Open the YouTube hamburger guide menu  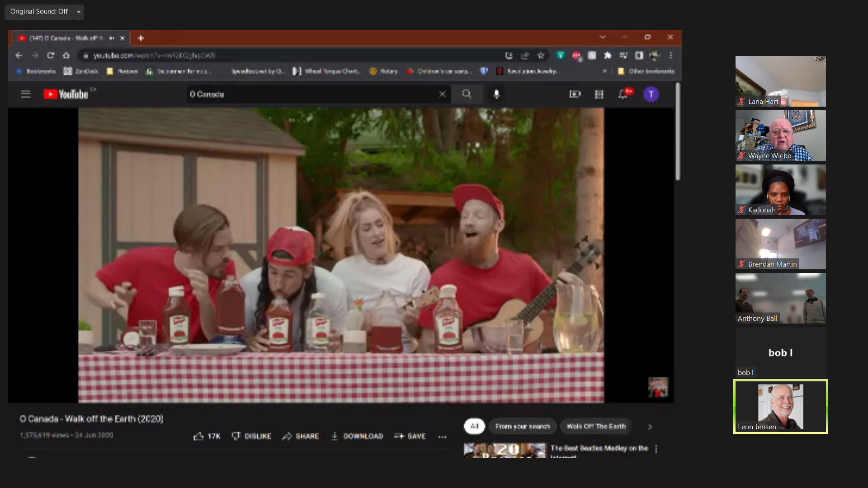pos(26,94)
